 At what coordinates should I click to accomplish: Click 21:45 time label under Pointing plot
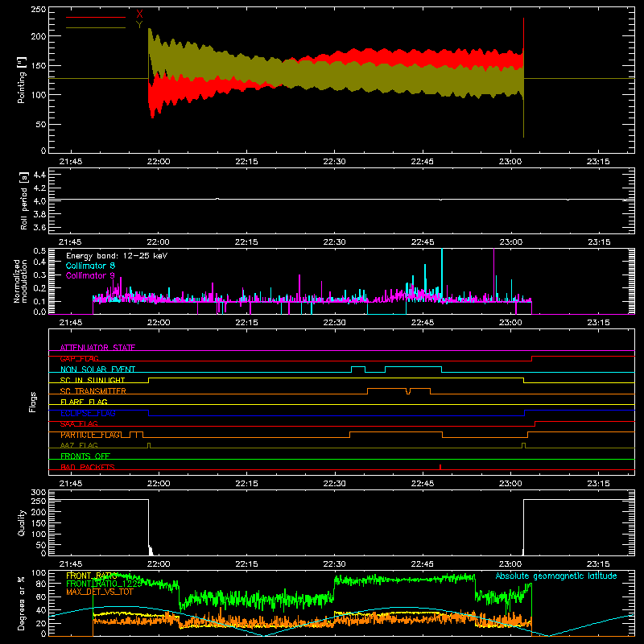tap(71, 162)
